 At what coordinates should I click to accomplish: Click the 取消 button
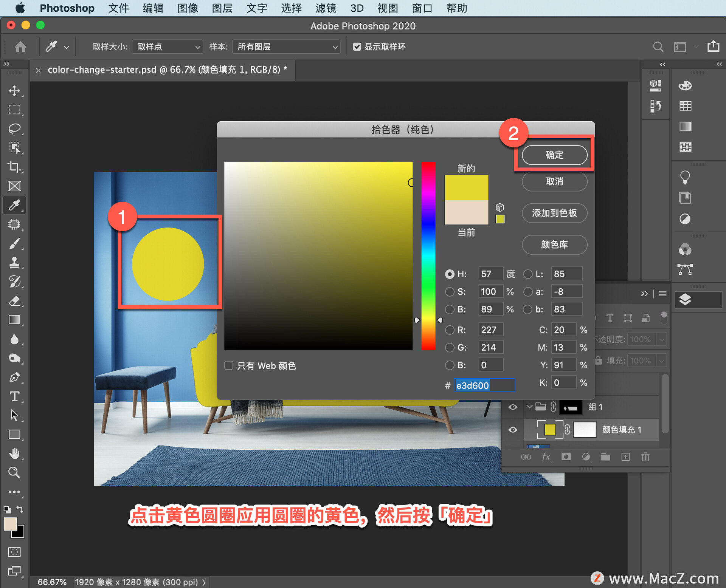[x=554, y=181]
